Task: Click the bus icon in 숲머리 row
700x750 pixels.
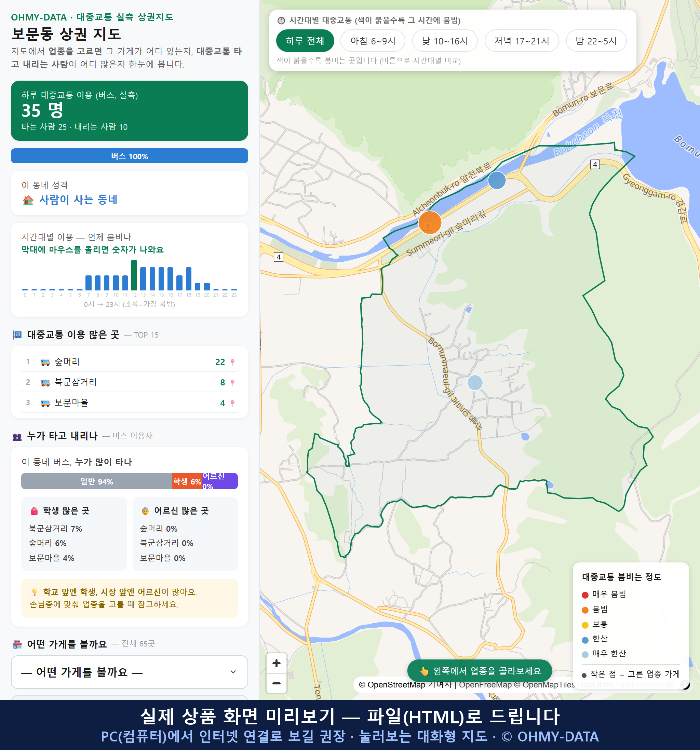Action: tap(45, 362)
